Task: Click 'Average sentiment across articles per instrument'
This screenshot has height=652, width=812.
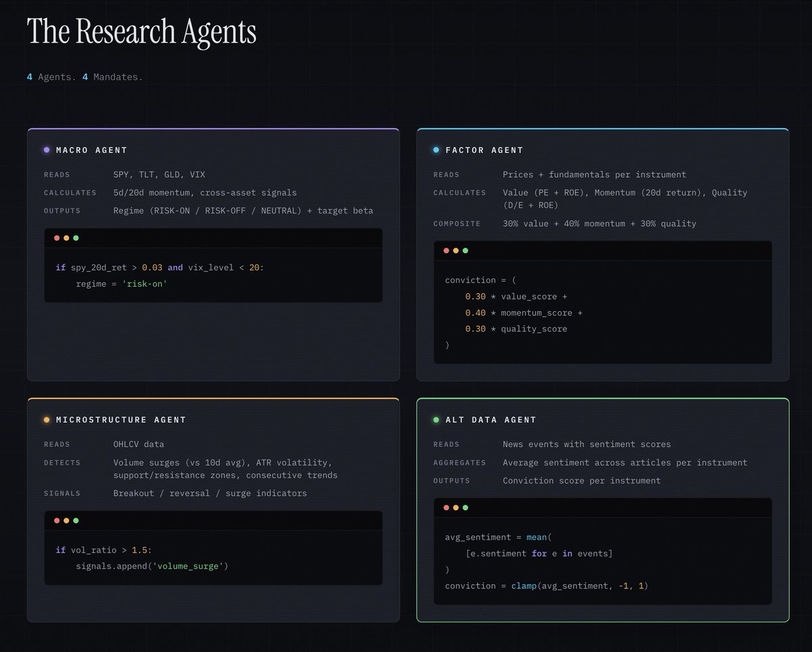Action: coord(625,463)
